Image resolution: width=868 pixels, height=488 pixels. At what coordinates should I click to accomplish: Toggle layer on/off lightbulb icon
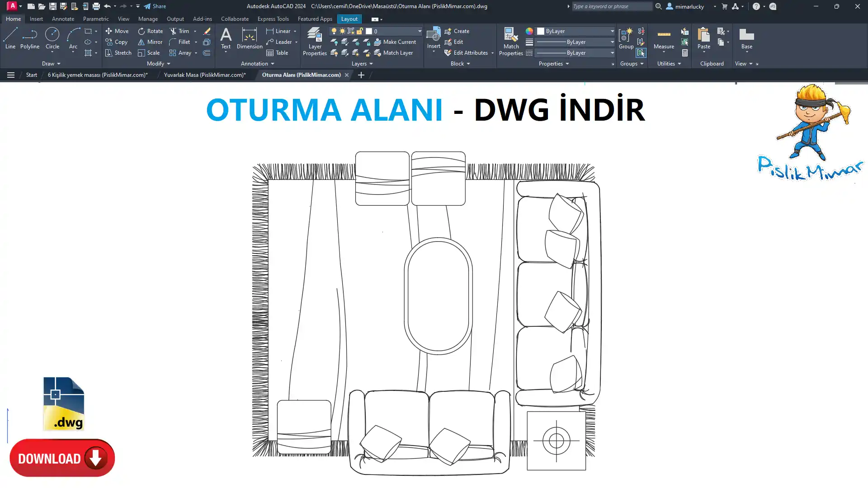tap(334, 31)
